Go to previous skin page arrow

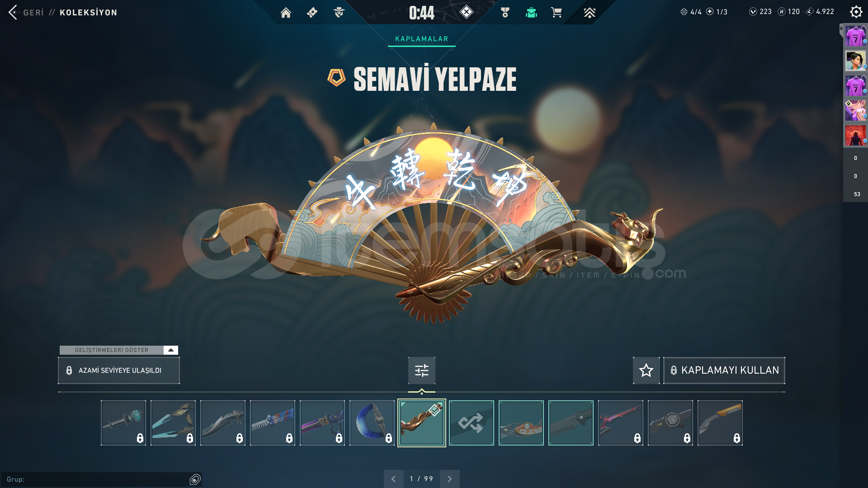pos(393,479)
